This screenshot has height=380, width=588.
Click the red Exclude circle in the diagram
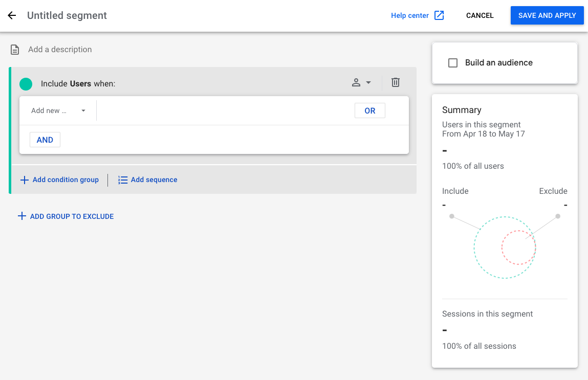click(518, 248)
